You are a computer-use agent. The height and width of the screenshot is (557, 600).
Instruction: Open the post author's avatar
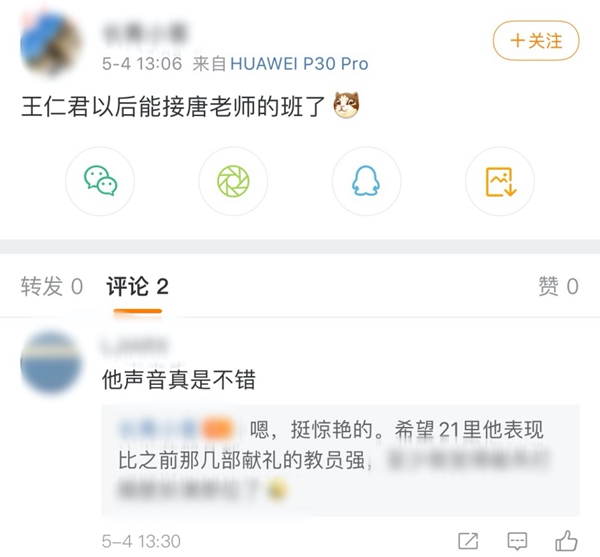tap(51, 43)
